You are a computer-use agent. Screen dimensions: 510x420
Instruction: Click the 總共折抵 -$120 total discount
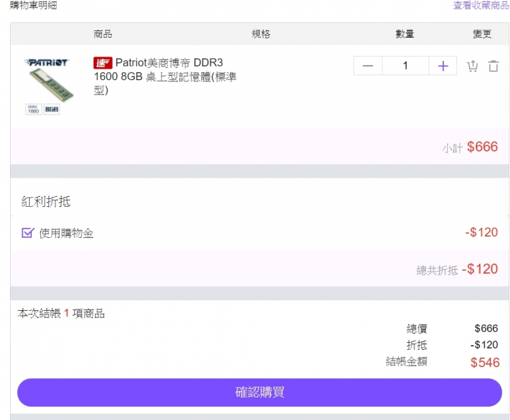click(480, 269)
